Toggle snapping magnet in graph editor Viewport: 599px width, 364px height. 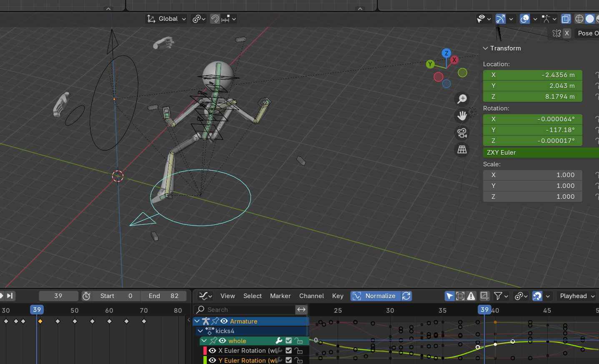tap(537, 296)
